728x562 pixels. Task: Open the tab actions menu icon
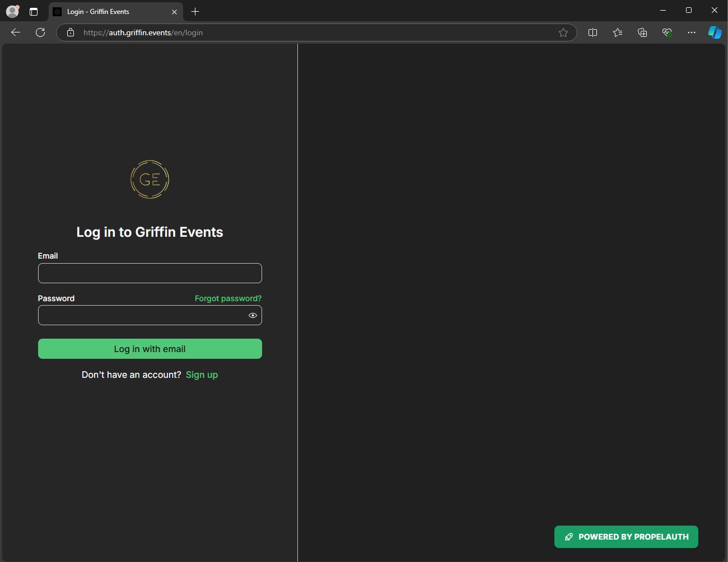34,11
